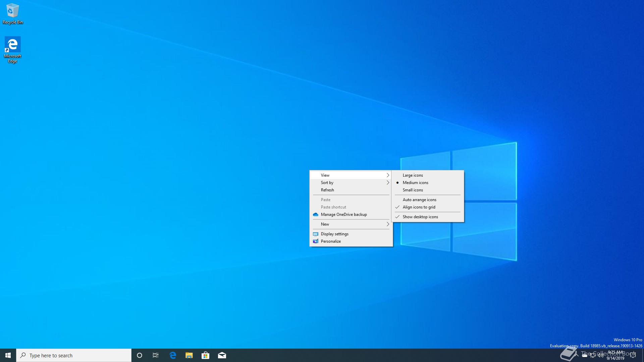Show hidden tray icons chevron

click(x=577, y=355)
